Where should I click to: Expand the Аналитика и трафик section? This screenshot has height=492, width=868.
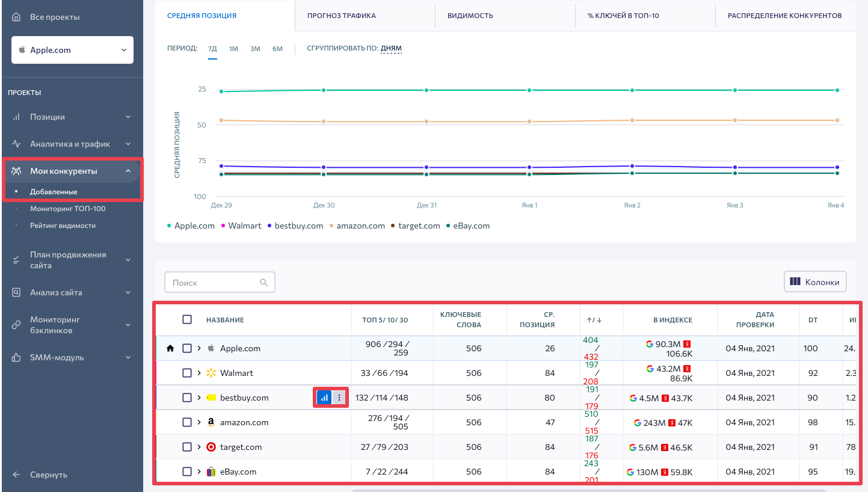[128, 144]
